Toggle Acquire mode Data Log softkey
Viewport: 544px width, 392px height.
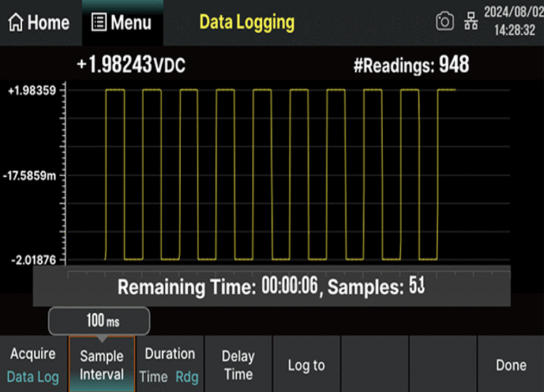tap(33, 364)
